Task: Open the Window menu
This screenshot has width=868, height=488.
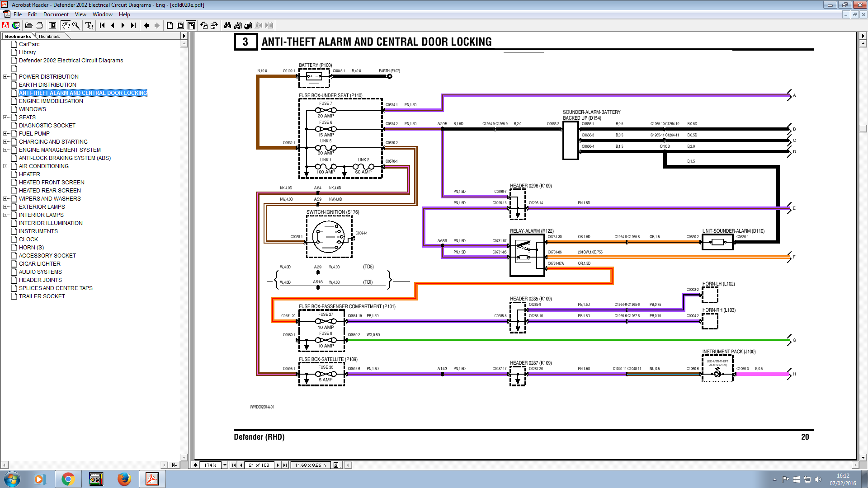Action: coord(103,14)
